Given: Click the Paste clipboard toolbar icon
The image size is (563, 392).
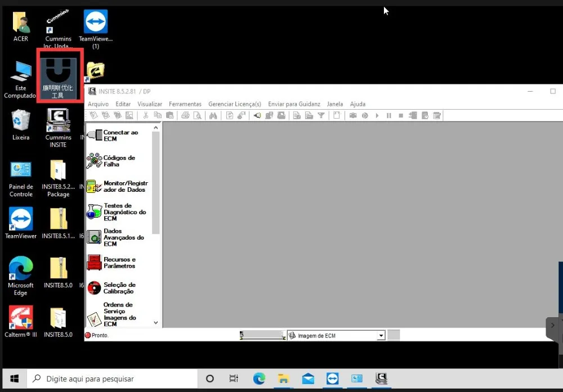Looking at the screenshot, I should [170, 115].
